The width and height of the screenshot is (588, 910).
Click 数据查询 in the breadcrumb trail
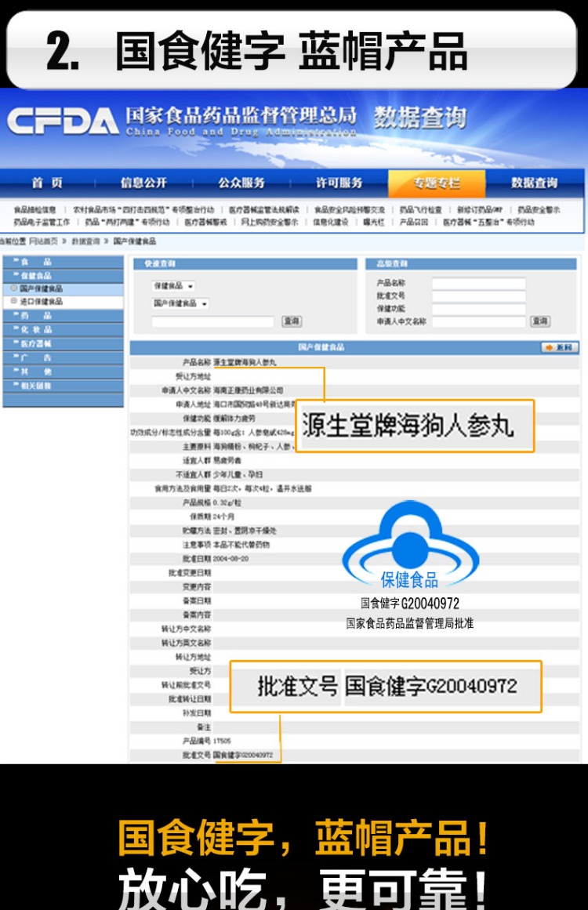click(86, 241)
